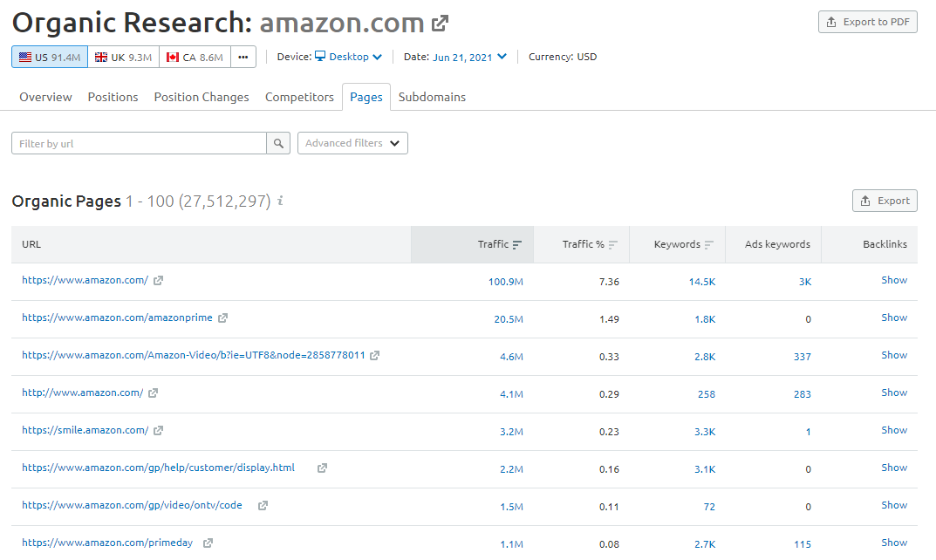
Task: Switch to the Subdomains tab
Action: [x=432, y=97]
